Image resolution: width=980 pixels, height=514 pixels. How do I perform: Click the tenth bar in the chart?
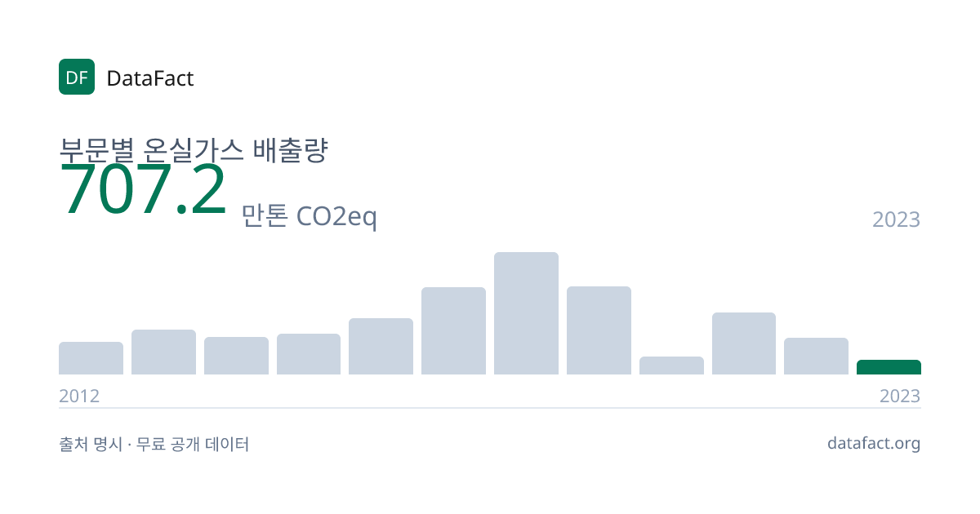click(744, 343)
